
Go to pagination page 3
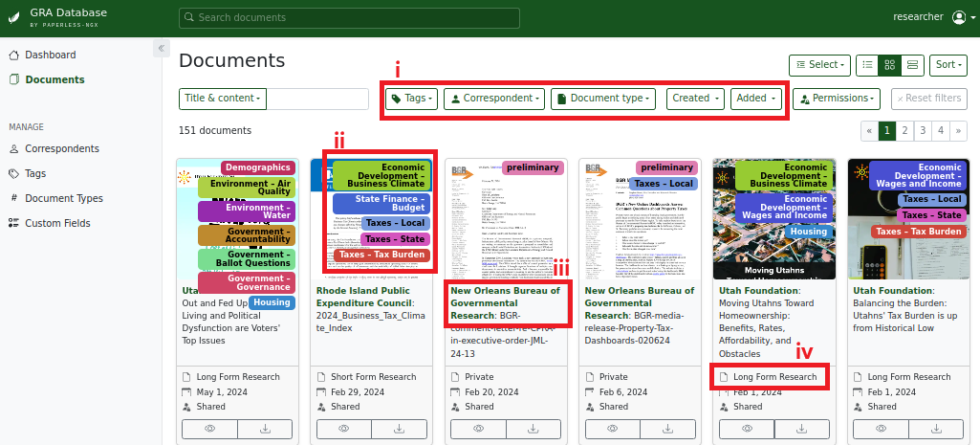(923, 131)
